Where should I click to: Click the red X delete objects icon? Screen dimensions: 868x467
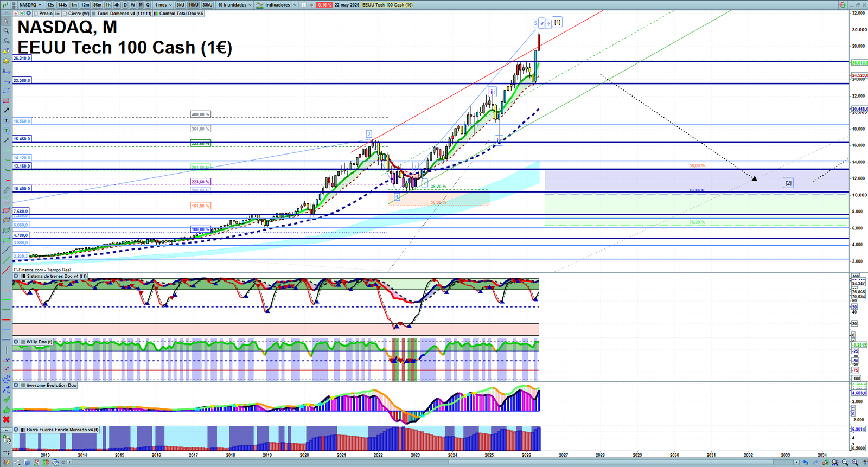(7, 419)
